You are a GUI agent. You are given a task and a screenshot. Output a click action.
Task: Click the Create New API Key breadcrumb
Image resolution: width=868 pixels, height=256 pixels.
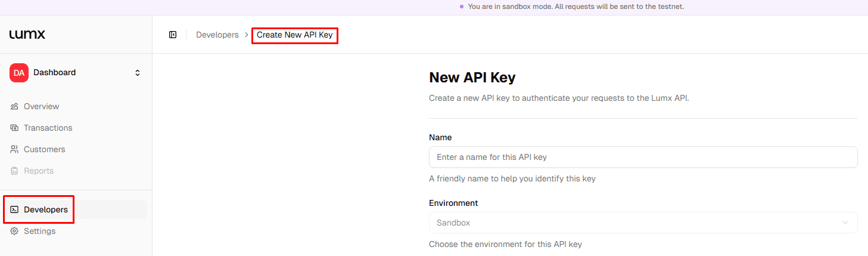(295, 35)
